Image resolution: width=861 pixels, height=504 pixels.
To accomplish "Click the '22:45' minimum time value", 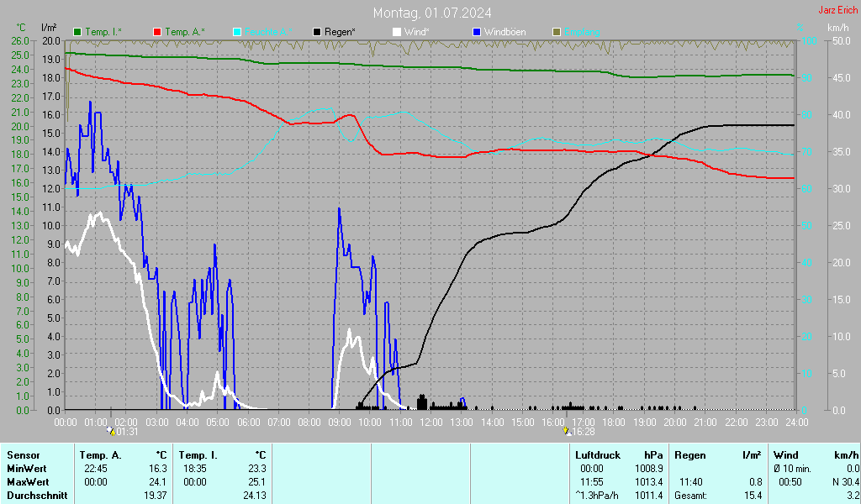I will point(96,469).
